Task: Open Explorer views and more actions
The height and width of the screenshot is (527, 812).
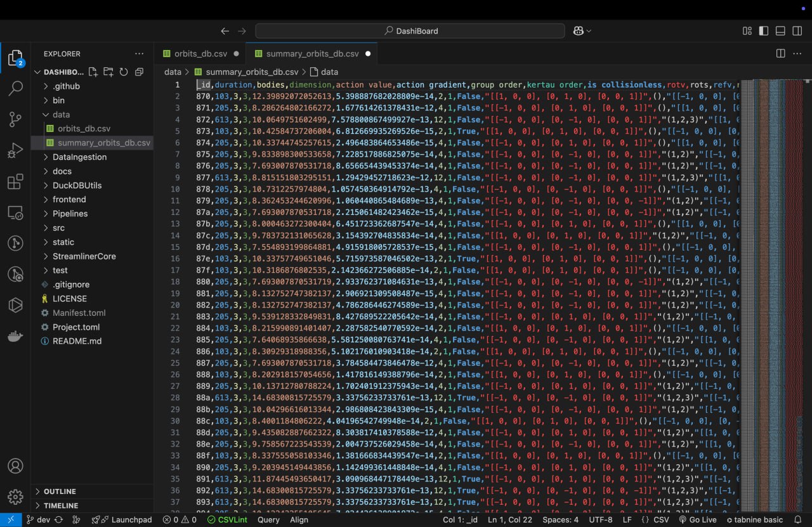Action: [x=139, y=54]
